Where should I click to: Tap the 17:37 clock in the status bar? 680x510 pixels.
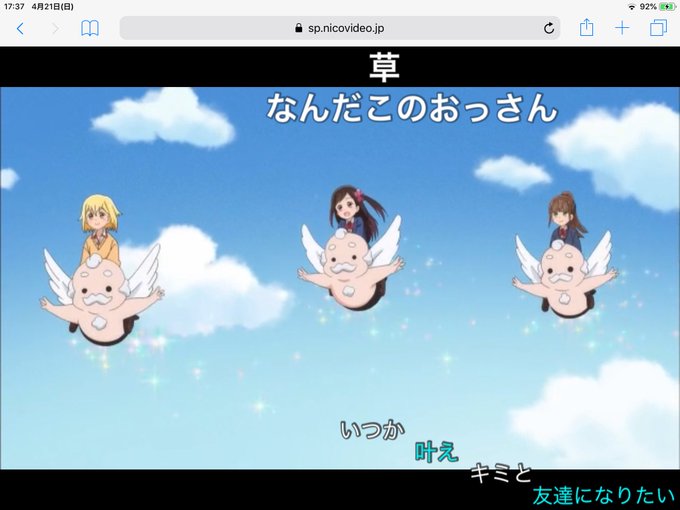(x=14, y=7)
